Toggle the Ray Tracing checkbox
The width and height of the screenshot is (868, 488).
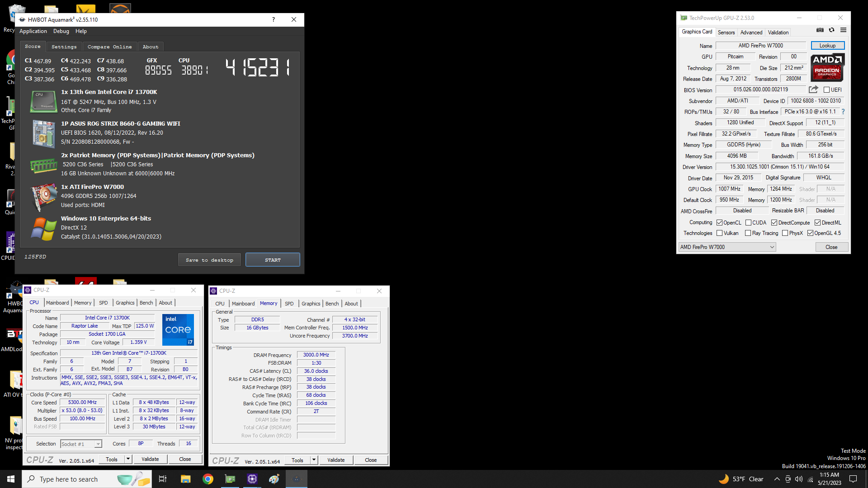(748, 233)
